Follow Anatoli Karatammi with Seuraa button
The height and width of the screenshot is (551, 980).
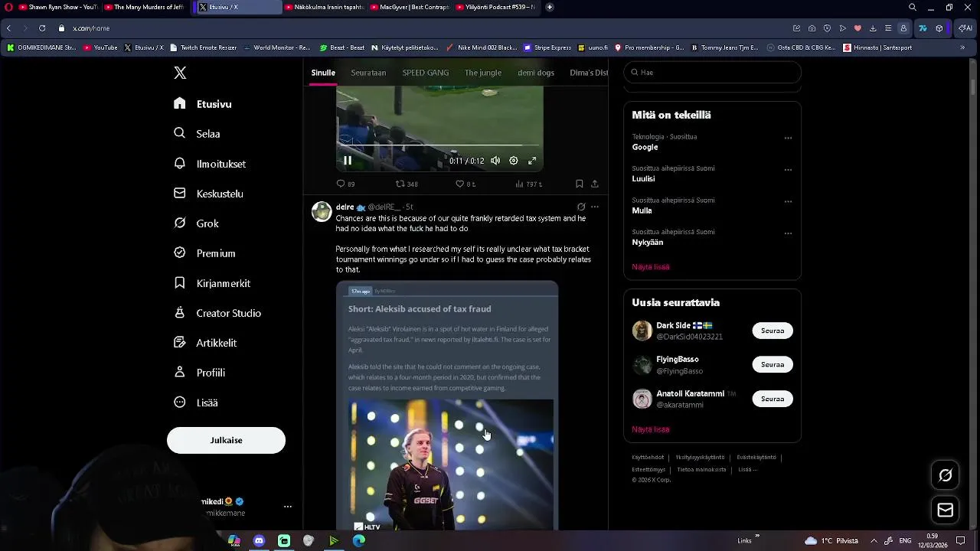pos(773,399)
